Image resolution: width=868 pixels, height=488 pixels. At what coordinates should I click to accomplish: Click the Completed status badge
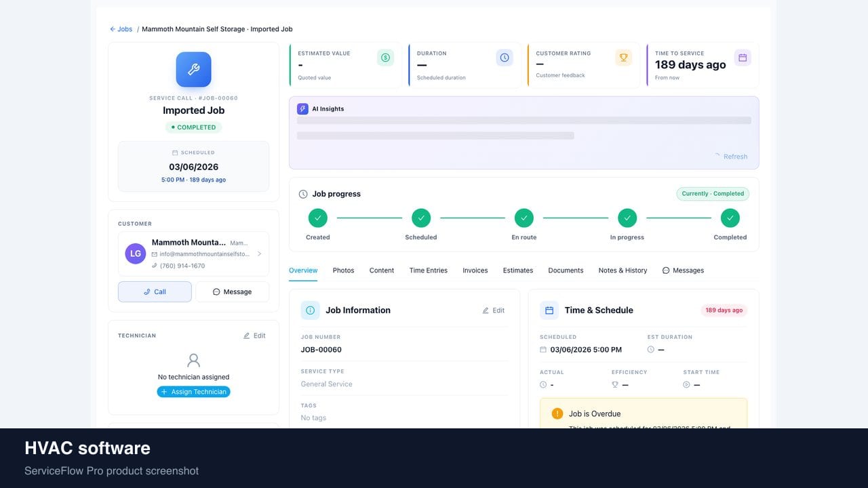click(193, 127)
